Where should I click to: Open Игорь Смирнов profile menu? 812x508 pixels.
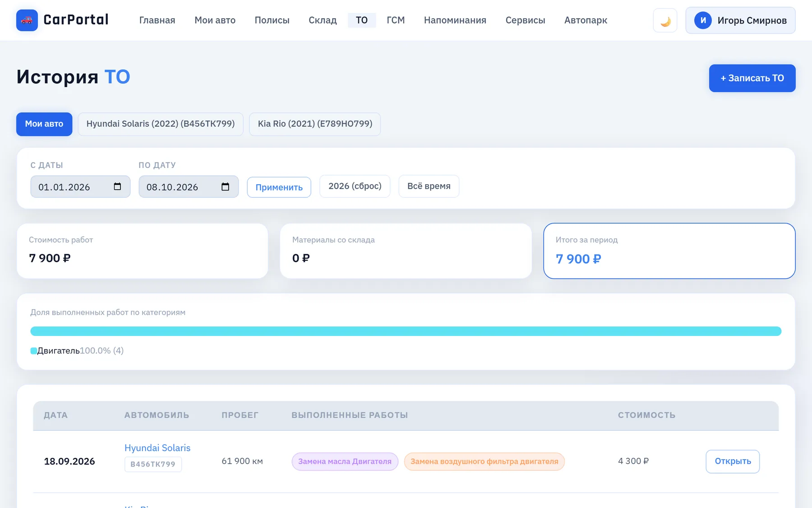pos(740,20)
